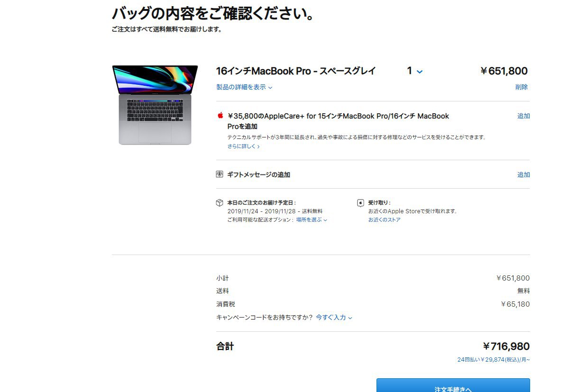Open the お近くのストア nearby stores link
The image size is (578, 392).
tap(385, 220)
